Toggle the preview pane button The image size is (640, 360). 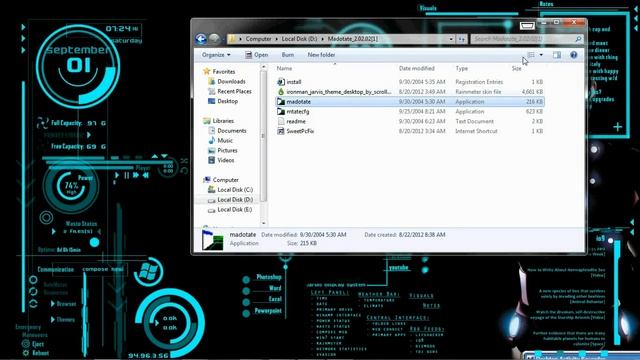[x=557, y=55]
